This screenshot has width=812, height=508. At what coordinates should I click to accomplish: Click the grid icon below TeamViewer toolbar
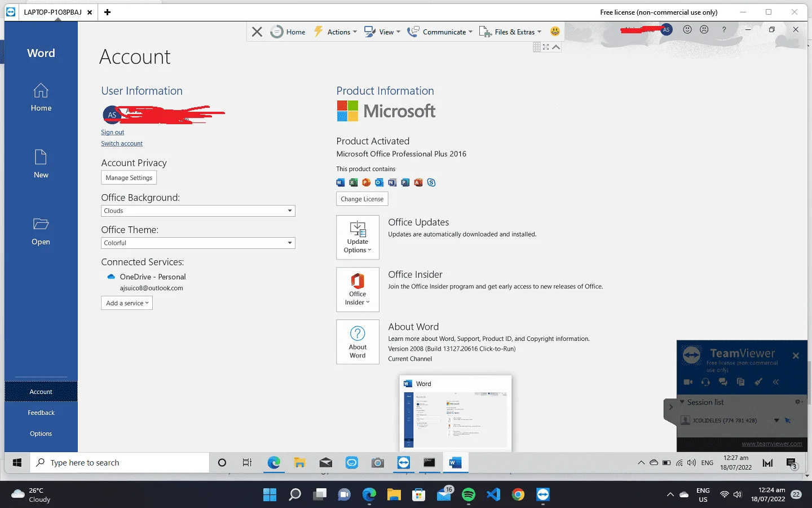(537, 47)
